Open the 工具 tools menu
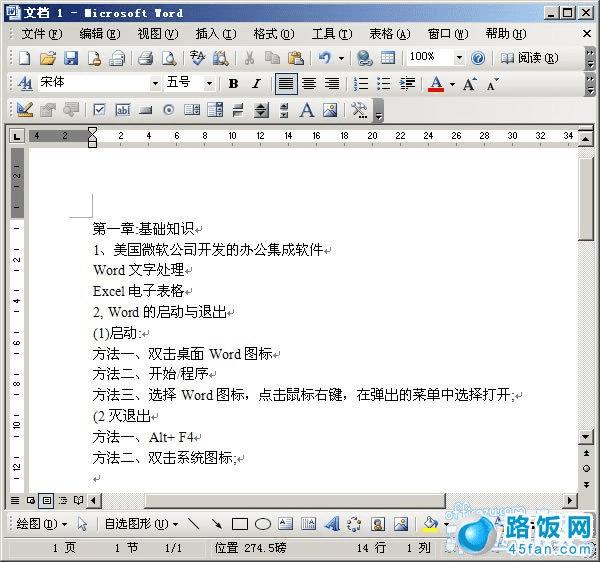 [332, 34]
